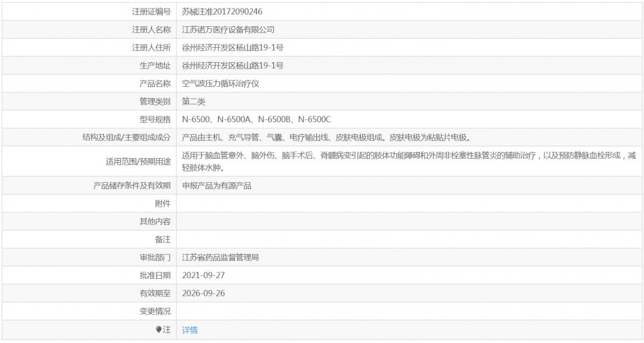Viewport: 644px width, 343px height.
Task: Click the 产品储存条件及有效期 label
Action: [x=133, y=186]
